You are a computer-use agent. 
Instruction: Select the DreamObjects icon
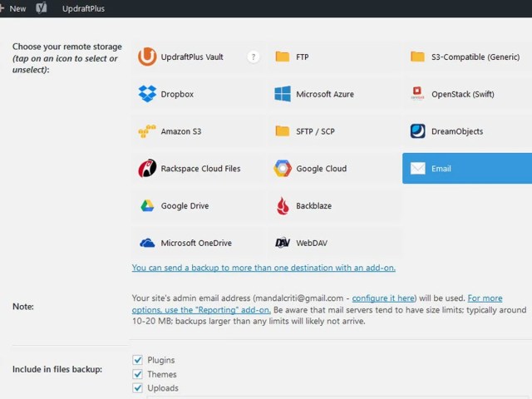click(x=418, y=131)
